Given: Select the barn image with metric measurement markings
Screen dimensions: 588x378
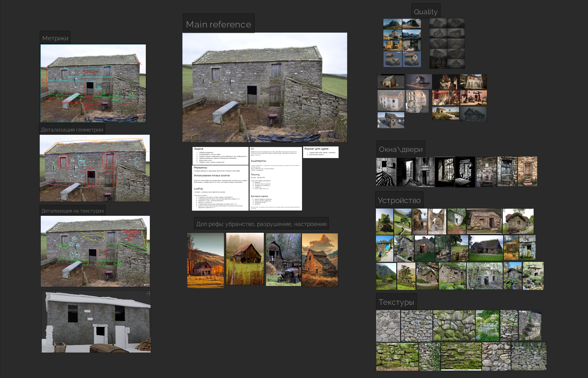Looking at the screenshot, I should 93,83.
